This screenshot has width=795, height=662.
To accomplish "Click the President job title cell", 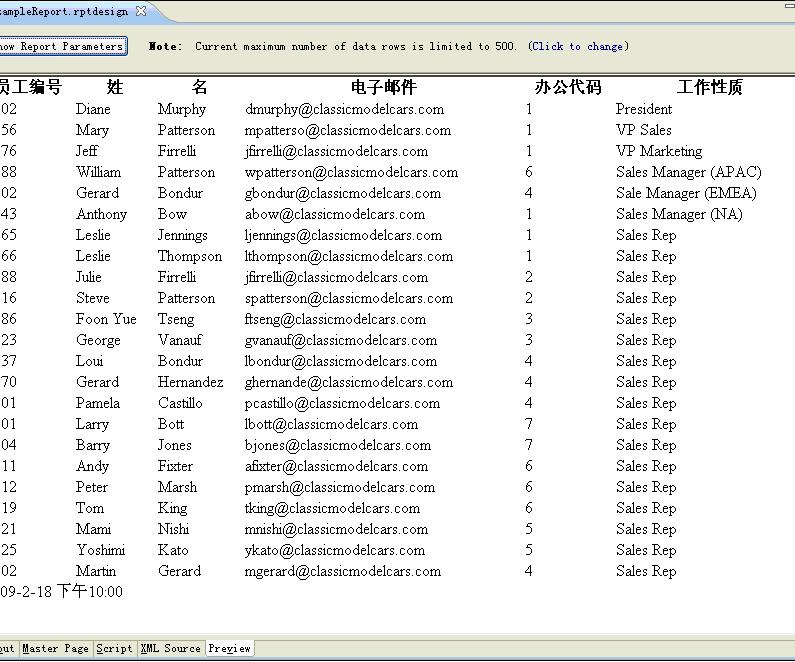I will pos(643,109).
